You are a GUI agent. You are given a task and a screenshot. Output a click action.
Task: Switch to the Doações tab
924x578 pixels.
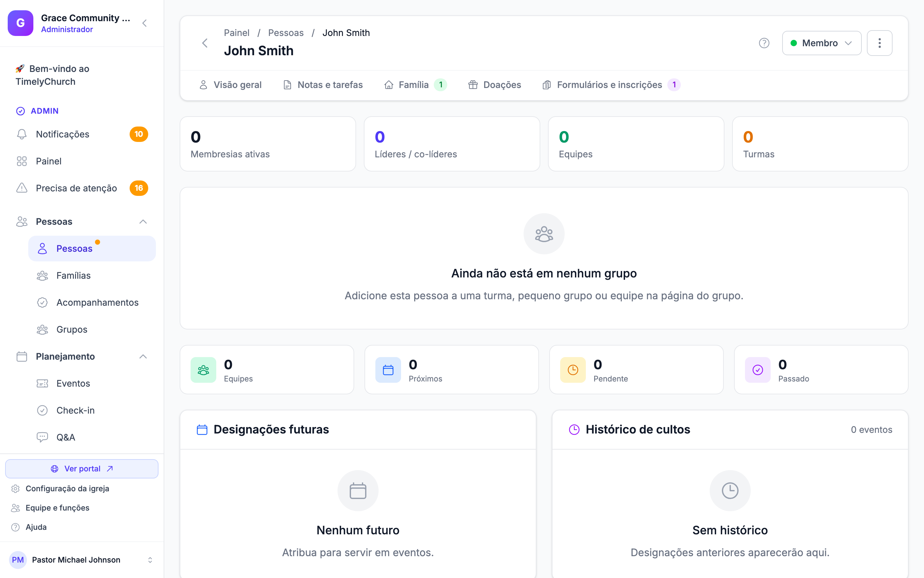tap(495, 85)
